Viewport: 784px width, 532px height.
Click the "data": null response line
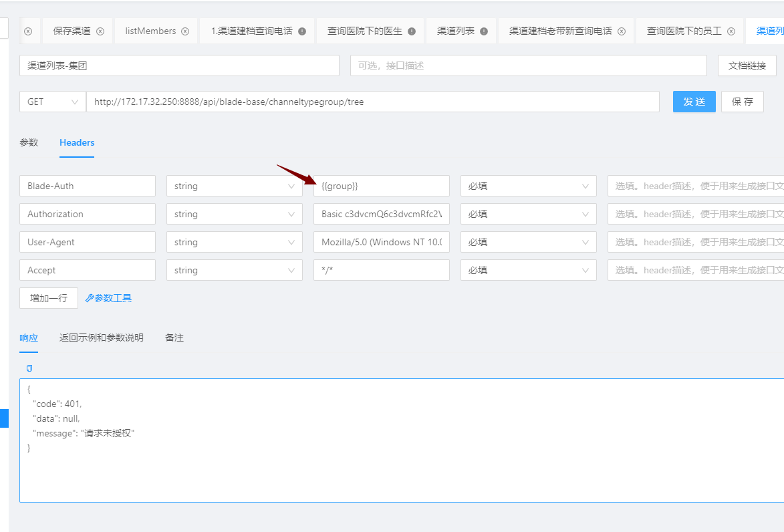[x=56, y=418]
